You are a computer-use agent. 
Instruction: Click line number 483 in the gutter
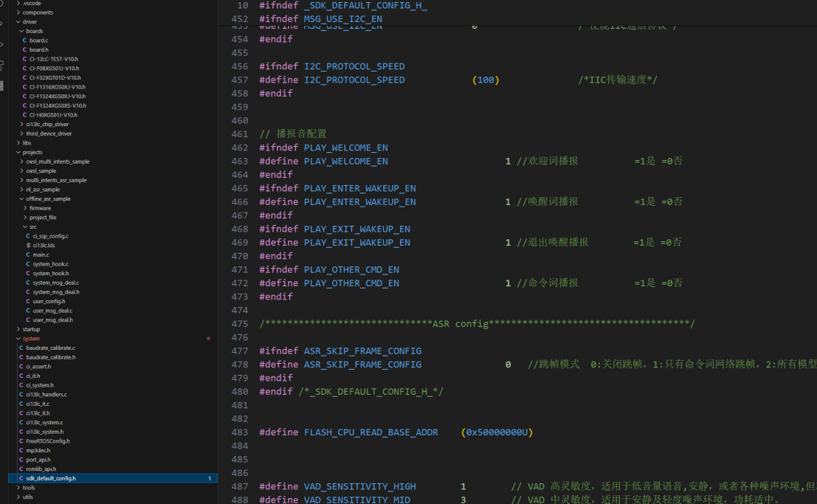[x=239, y=432]
